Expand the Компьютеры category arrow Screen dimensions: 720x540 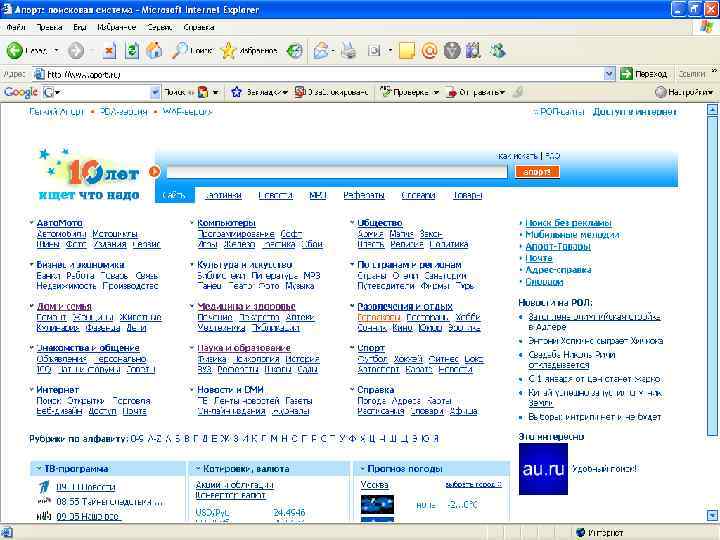[192, 223]
